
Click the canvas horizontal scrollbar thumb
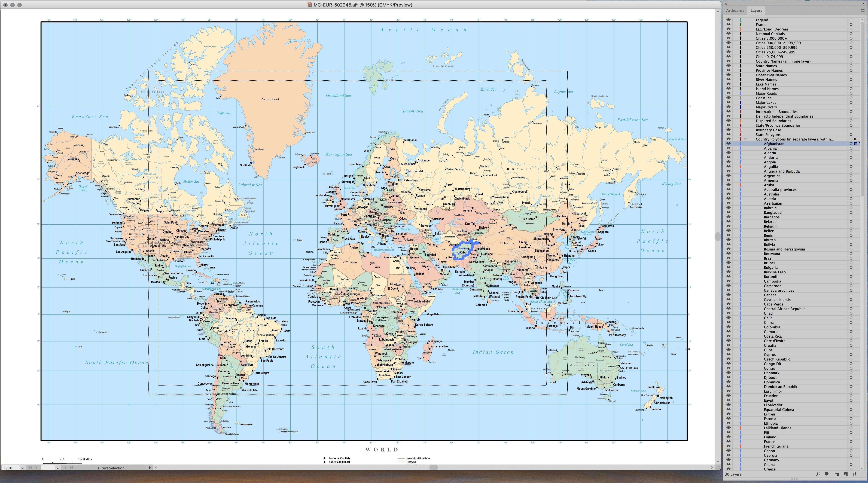point(434,467)
